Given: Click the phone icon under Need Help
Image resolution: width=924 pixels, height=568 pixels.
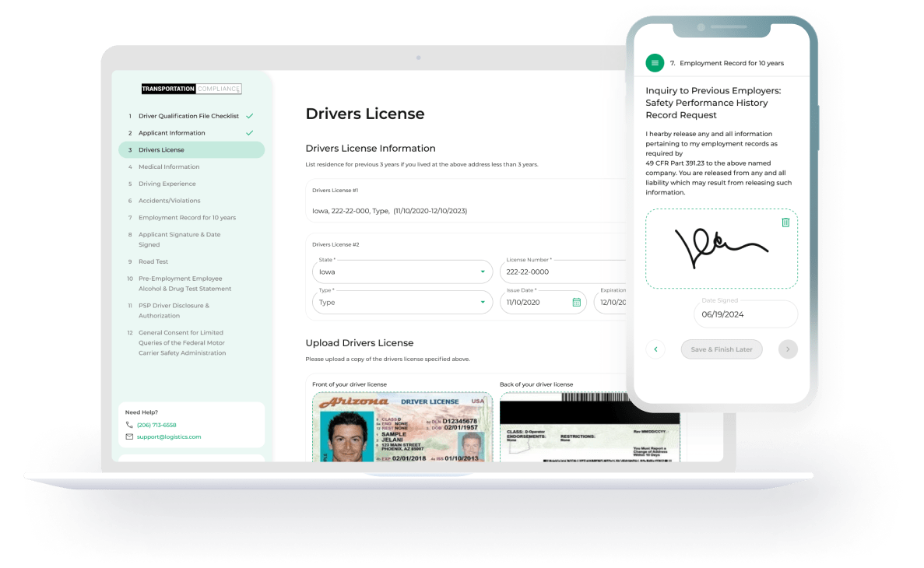Looking at the screenshot, I should [129, 425].
